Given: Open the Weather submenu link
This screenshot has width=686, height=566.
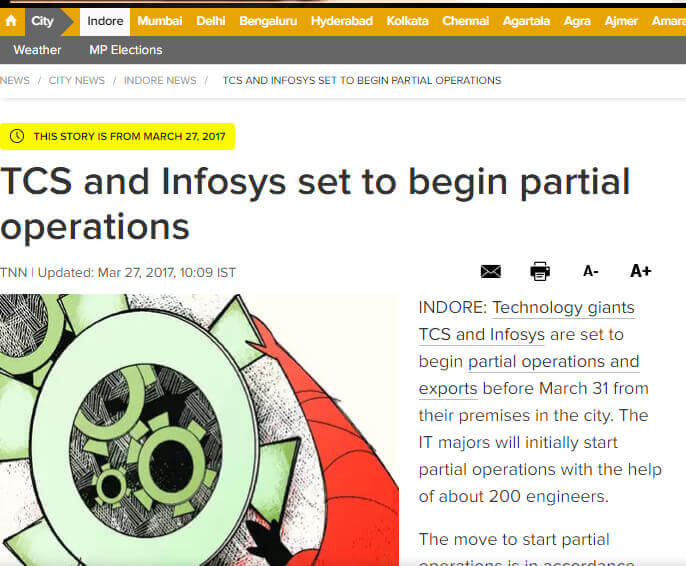Looking at the screenshot, I should (x=37, y=50).
